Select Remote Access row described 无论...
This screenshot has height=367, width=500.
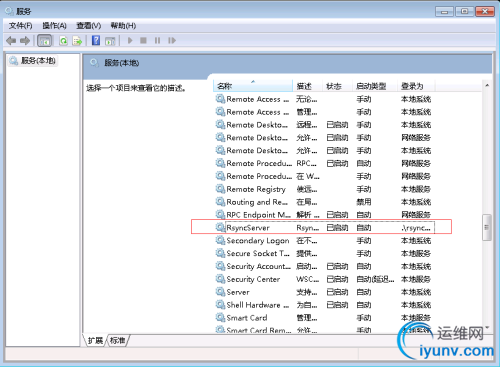[323, 99]
